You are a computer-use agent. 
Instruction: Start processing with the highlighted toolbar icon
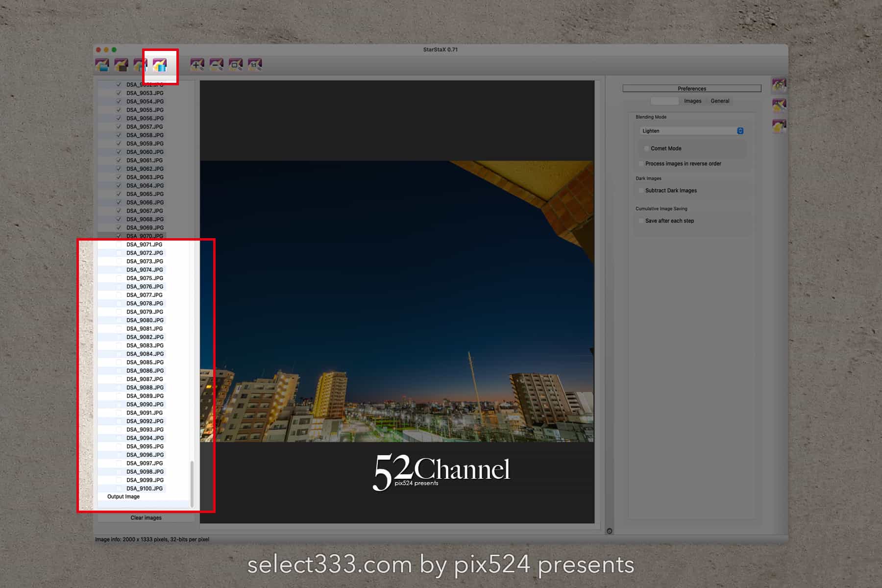click(x=160, y=65)
